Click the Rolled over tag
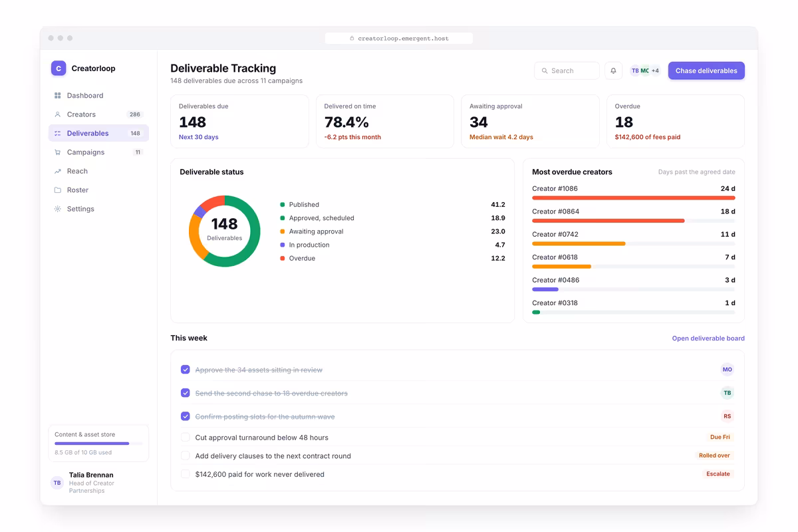The image size is (798, 532). pos(714,456)
